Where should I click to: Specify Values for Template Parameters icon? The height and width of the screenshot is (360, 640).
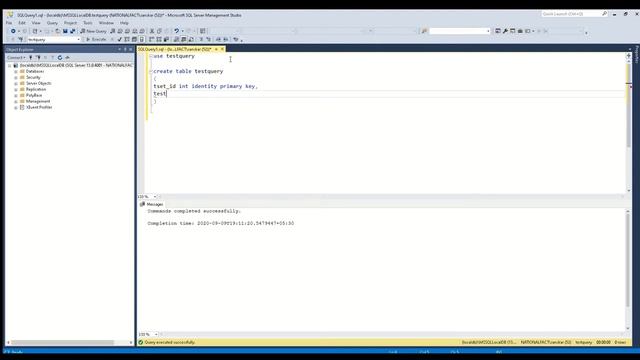coord(236,40)
